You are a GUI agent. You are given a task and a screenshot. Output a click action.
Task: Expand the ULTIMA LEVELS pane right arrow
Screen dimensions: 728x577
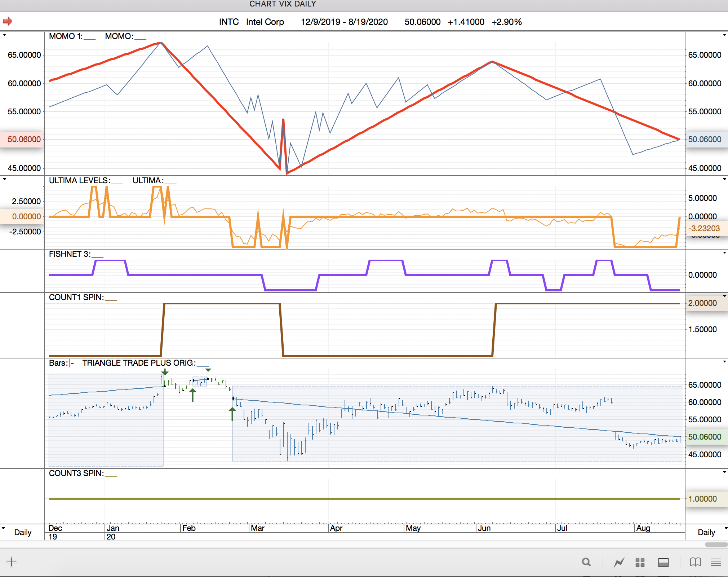pyautogui.click(x=724, y=179)
